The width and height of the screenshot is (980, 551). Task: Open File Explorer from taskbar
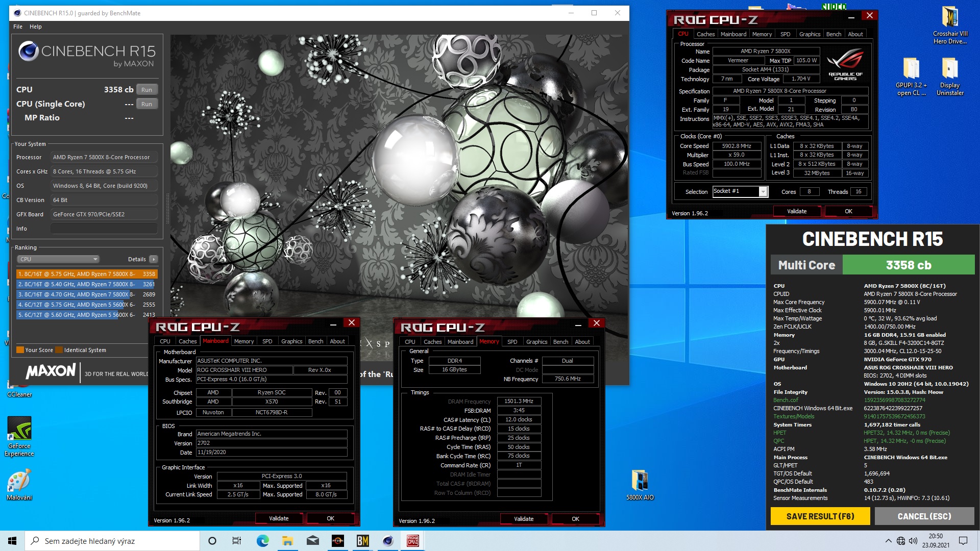click(287, 541)
